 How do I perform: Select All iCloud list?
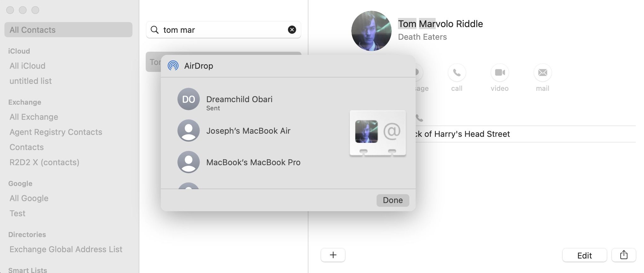pyautogui.click(x=27, y=66)
